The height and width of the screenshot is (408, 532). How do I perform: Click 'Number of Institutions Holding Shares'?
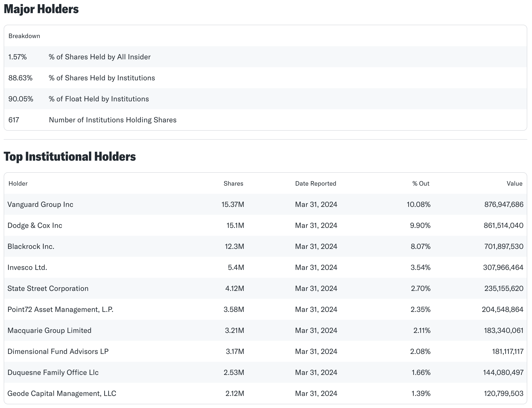point(113,120)
